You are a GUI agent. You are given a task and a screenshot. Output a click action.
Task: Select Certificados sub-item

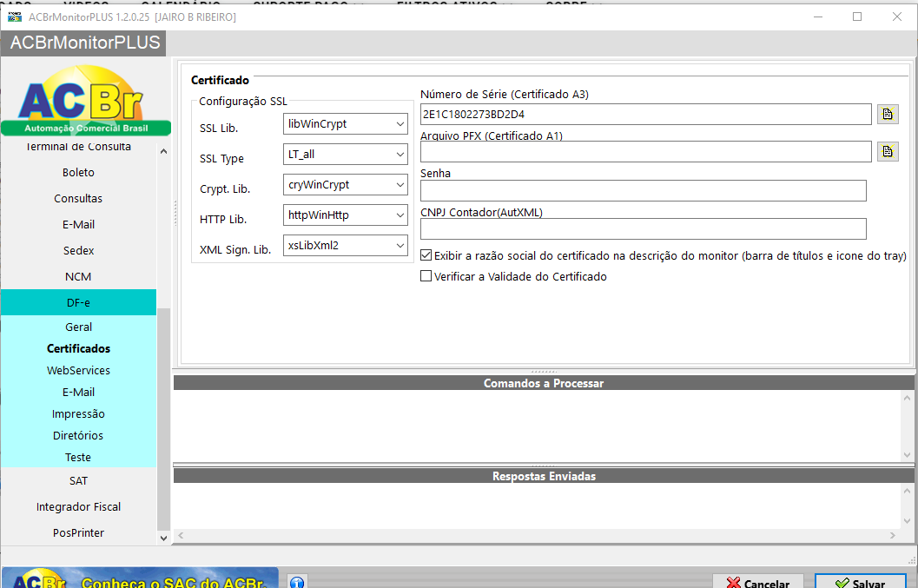pyautogui.click(x=78, y=348)
